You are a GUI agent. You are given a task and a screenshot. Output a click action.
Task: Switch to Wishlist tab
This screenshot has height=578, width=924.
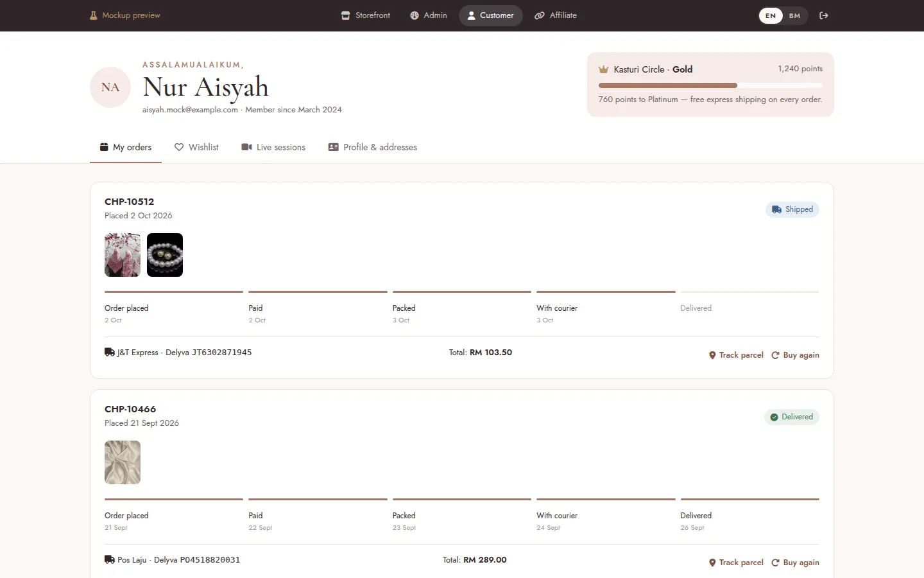tap(196, 147)
